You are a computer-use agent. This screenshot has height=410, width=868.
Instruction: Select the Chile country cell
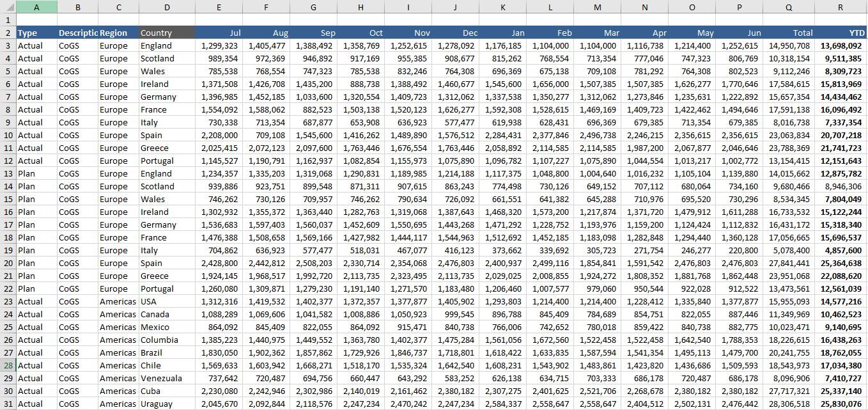pos(167,365)
